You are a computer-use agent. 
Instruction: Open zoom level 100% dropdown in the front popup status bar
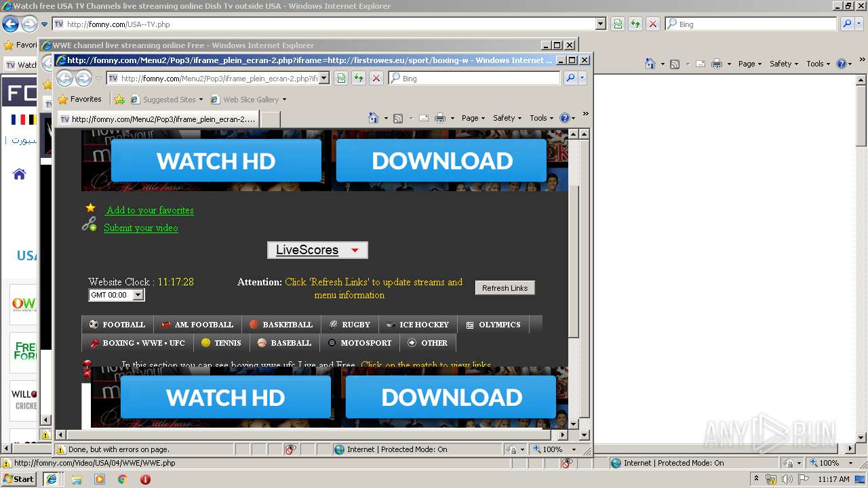574,449
